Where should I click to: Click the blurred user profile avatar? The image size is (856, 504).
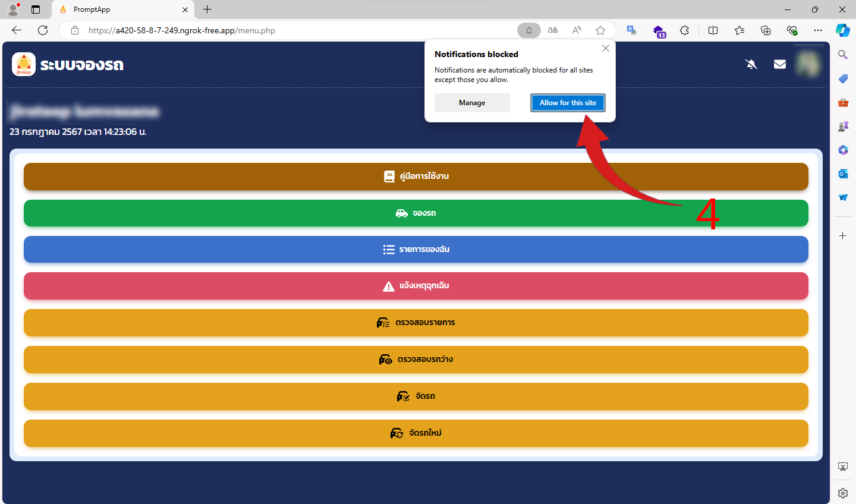click(808, 64)
